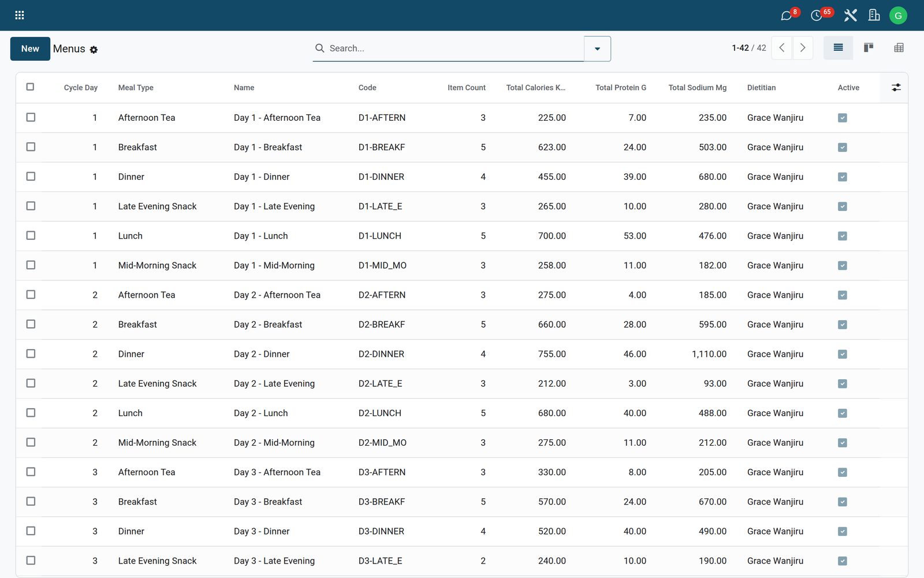924x578 pixels.
Task: Go to previous page of records
Action: 782,48
